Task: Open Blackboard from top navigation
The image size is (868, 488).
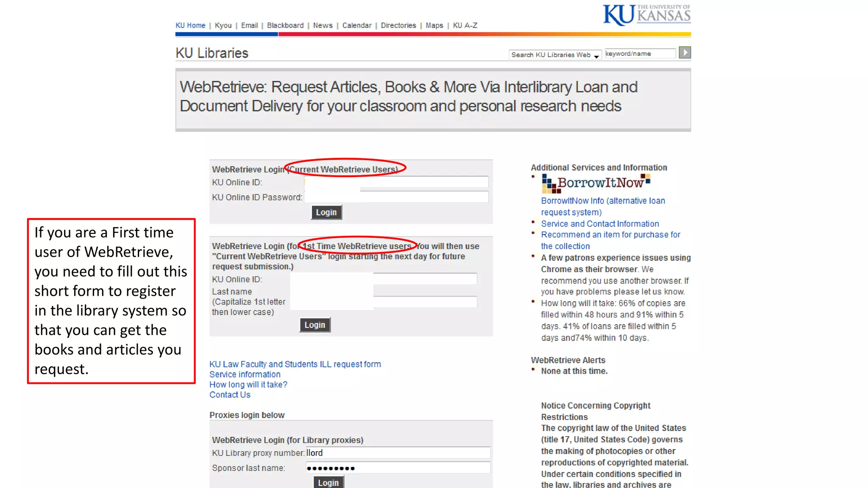Action: tap(285, 25)
